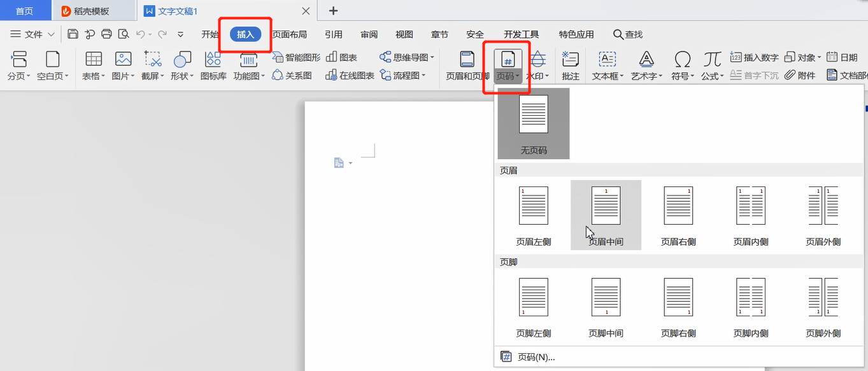Open the 审阅 (Review) tab
This screenshot has width=868, height=371.
369,34
